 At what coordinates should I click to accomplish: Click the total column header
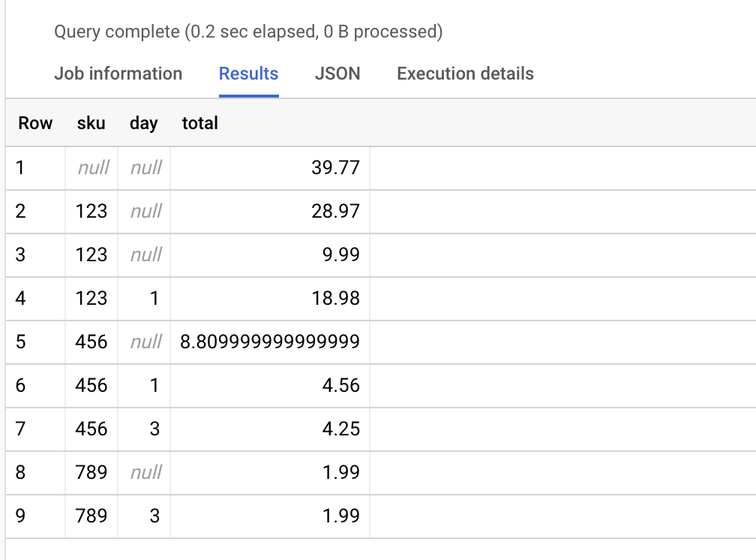199,123
